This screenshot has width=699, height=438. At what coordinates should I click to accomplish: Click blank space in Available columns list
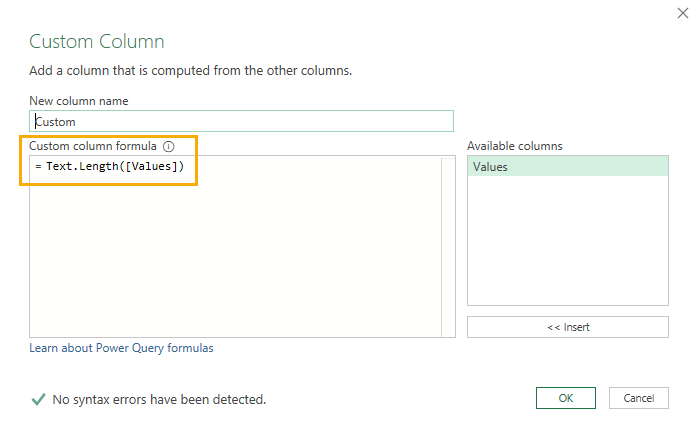[567, 241]
